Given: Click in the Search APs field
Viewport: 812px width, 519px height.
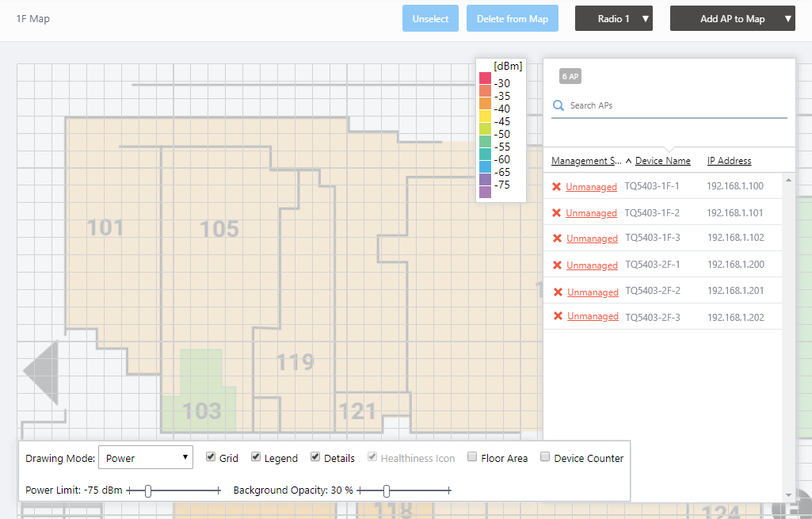Looking at the screenshot, I should (673, 105).
